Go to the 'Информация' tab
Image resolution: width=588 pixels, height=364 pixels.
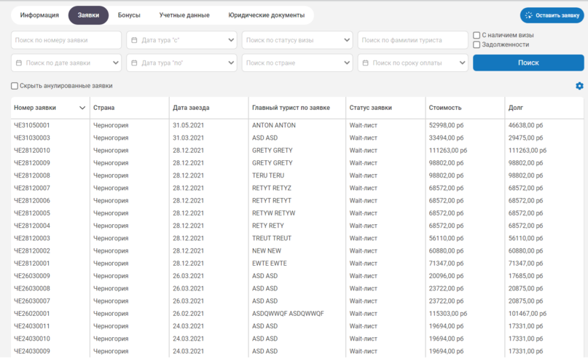pos(39,15)
